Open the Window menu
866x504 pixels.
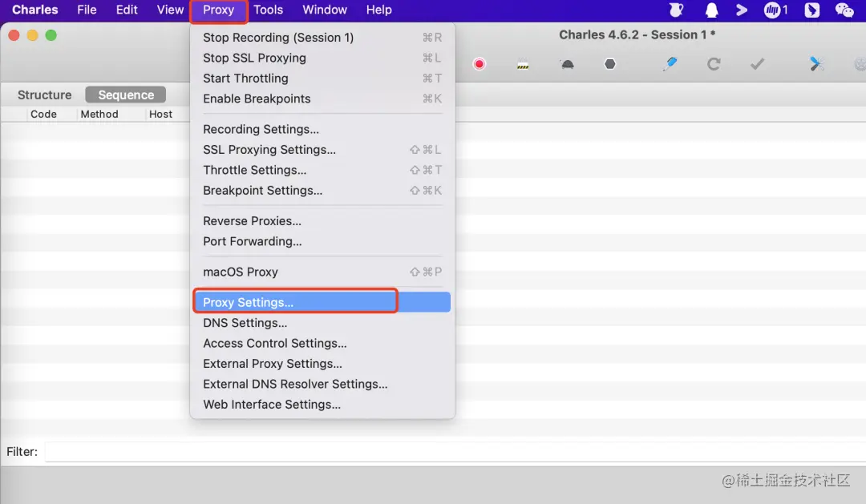(325, 10)
